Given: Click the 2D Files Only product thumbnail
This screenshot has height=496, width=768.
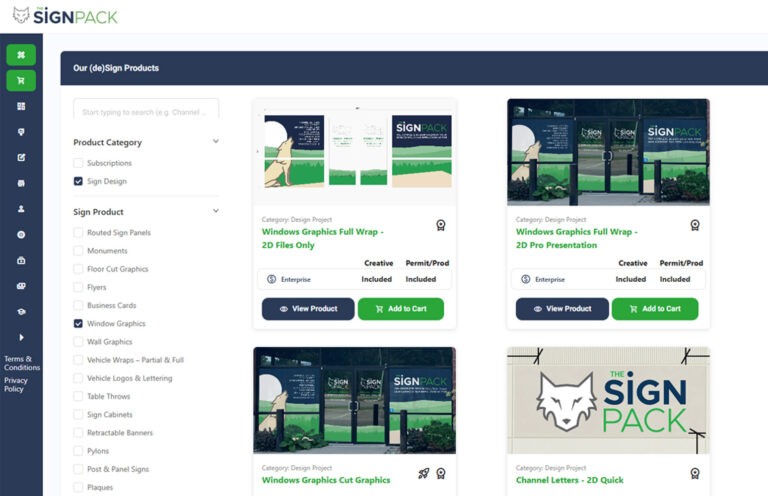Looking at the screenshot, I should tap(355, 151).
